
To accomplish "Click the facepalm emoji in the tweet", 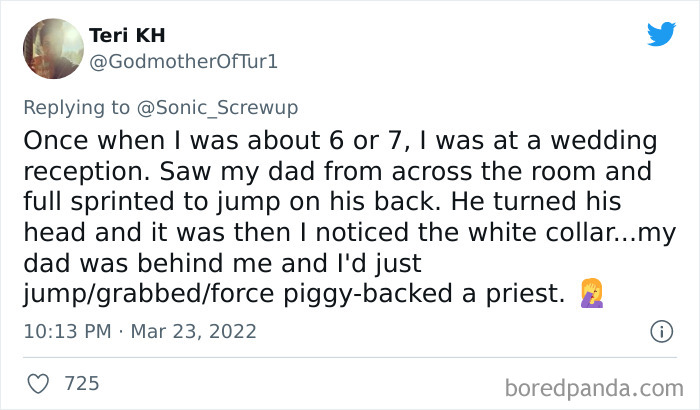I will 593,294.
